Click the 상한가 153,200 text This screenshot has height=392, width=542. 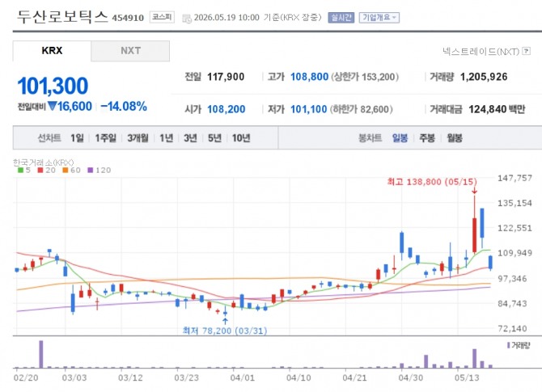click(x=365, y=77)
